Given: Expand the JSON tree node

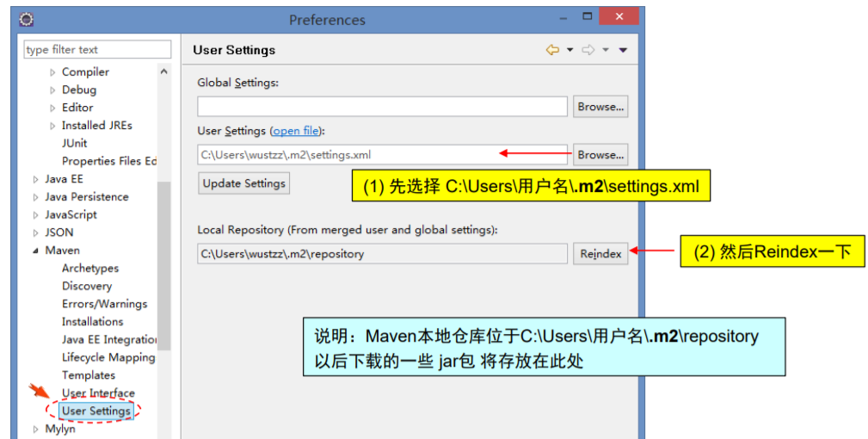Looking at the screenshot, I should (x=35, y=232).
